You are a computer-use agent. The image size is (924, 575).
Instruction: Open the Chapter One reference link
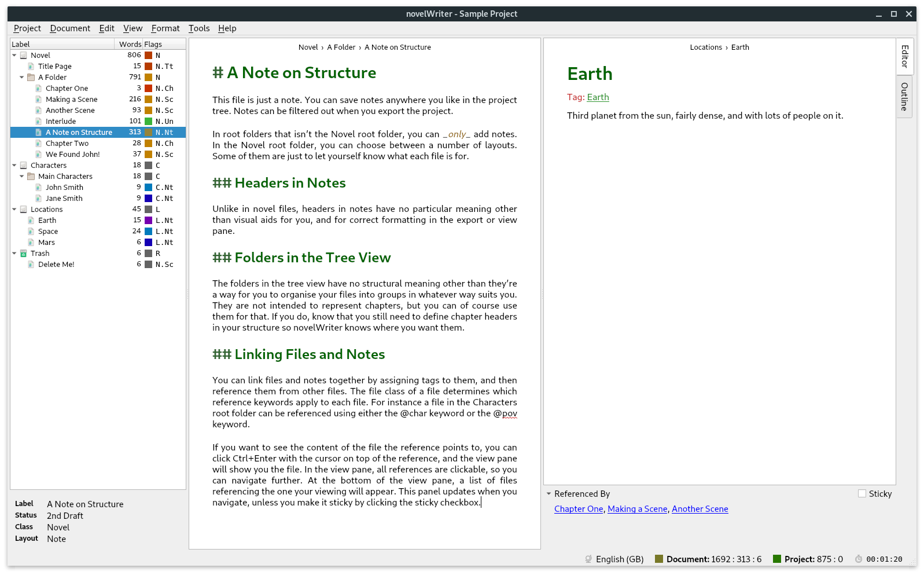point(579,509)
